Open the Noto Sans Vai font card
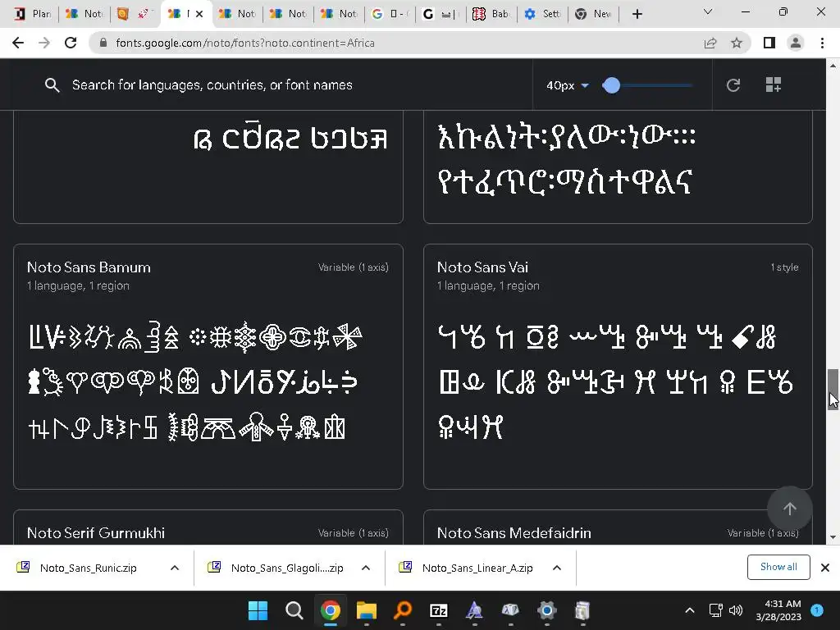 618,367
